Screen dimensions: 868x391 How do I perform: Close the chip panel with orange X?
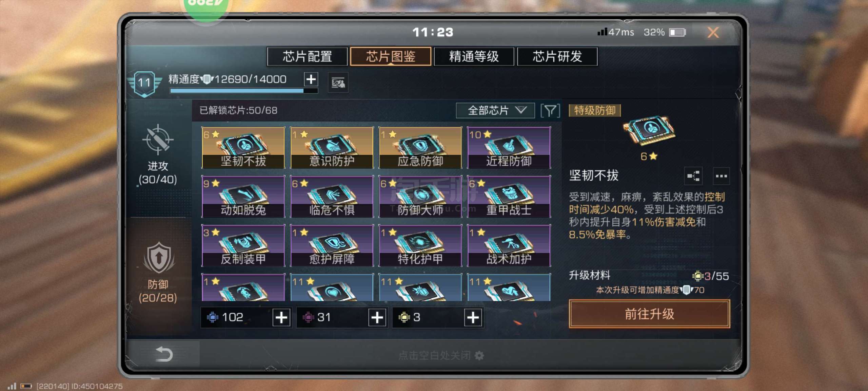coord(713,32)
